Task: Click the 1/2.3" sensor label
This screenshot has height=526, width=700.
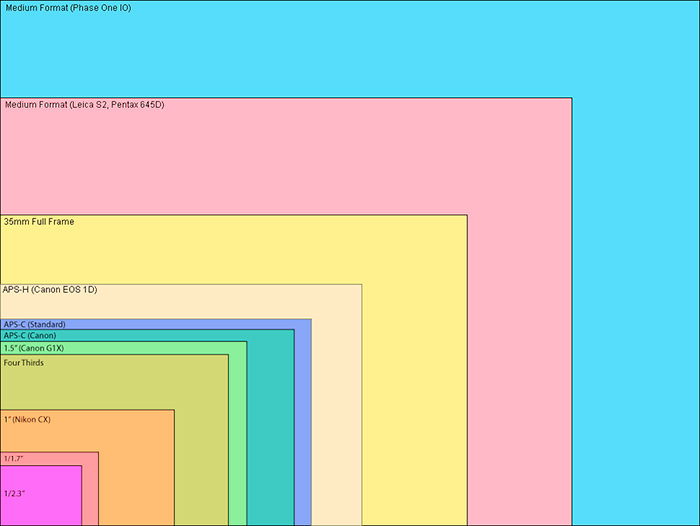Action: 14,493
